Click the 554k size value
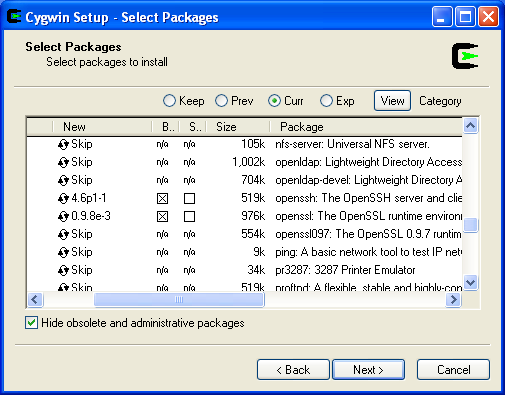505x395 pixels. coord(253,234)
